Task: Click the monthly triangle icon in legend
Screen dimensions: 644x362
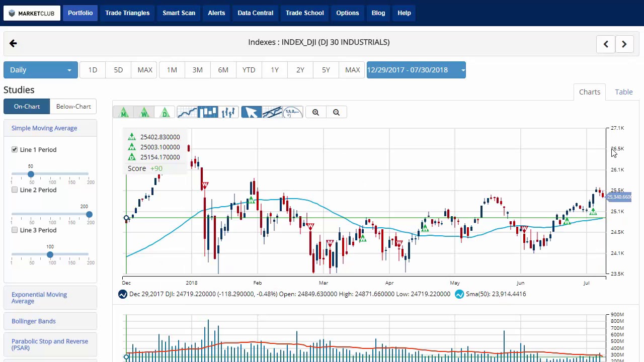Action: tap(132, 137)
